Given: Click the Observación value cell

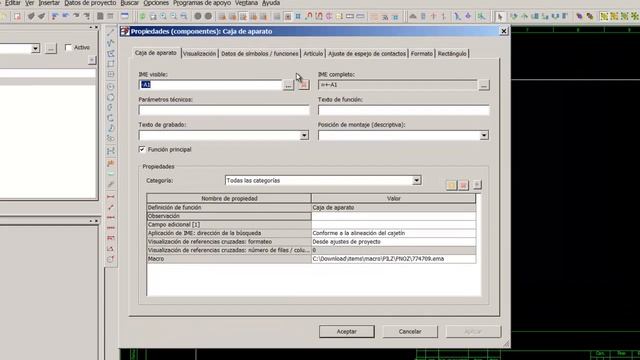Looking at the screenshot, I should click(393, 216).
